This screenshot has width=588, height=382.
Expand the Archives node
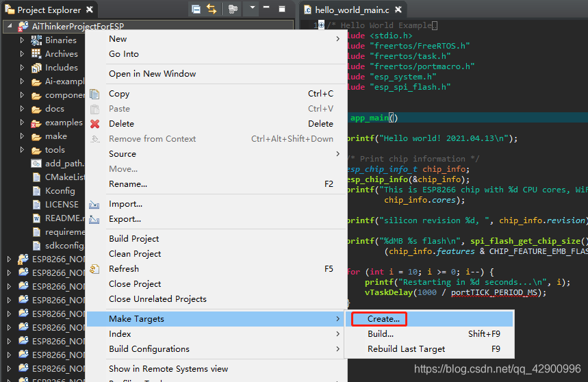tap(22, 53)
